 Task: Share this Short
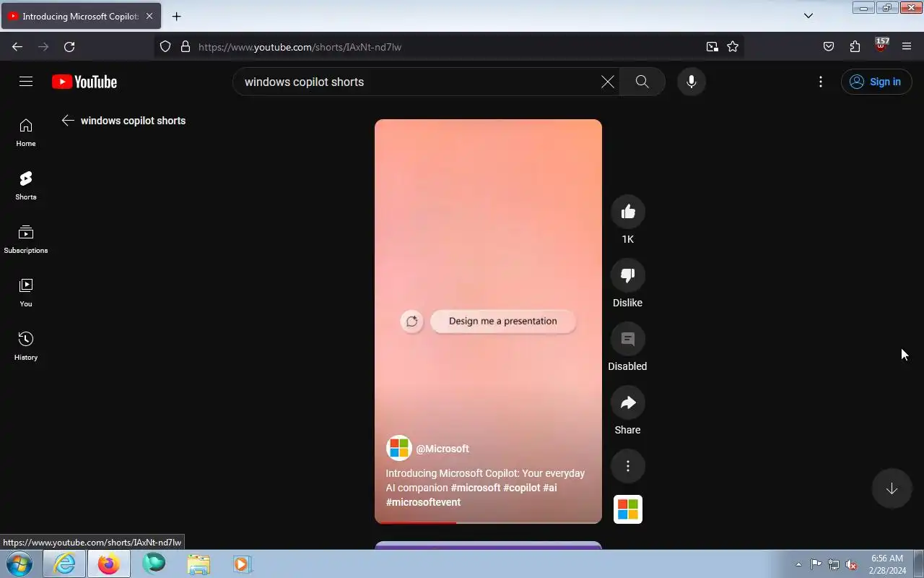click(628, 402)
